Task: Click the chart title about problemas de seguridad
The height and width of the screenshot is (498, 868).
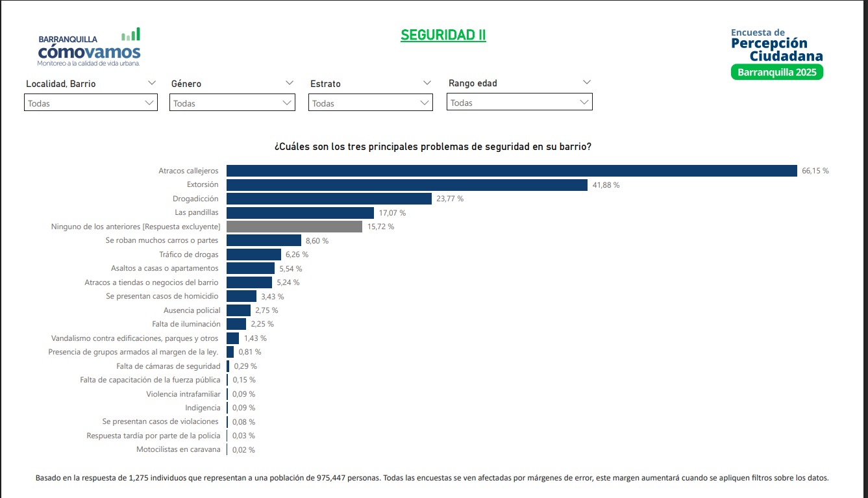Action: [x=433, y=147]
